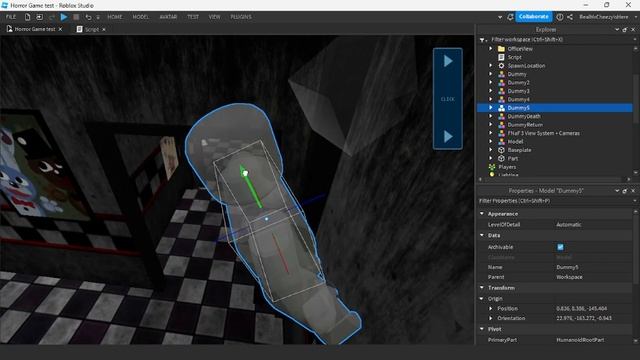Open the Explorer panel options chevron
The height and width of the screenshot is (360, 640).
coord(617,30)
